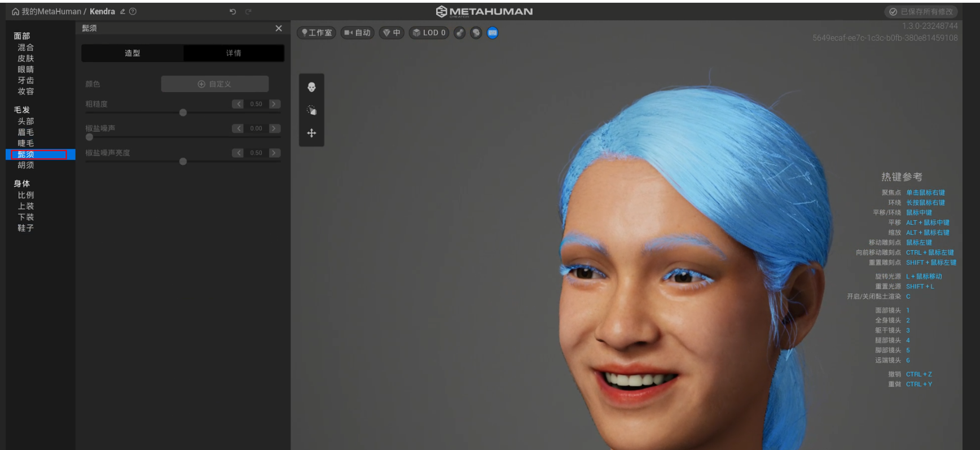Click the SHIFT + L hotkey text

tap(920, 286)
